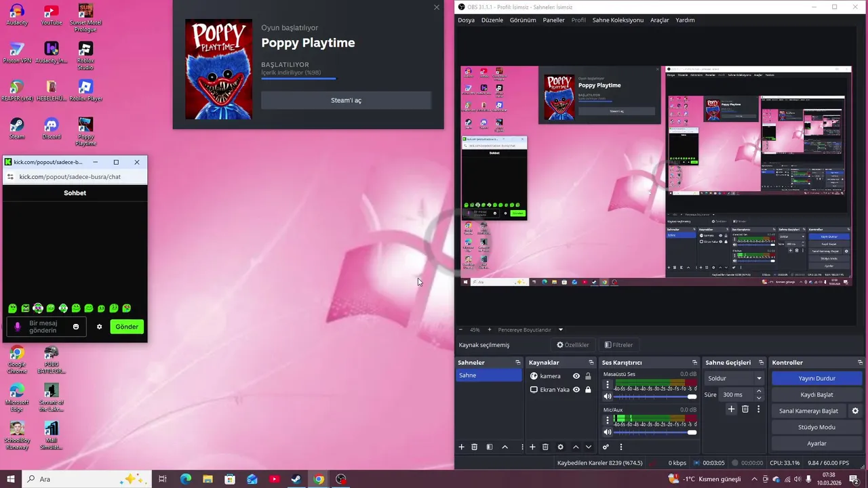Screen dimensions: 868x488
Task: Remove selected source with Kaynaklar trash icon
Action: [545, 447]
